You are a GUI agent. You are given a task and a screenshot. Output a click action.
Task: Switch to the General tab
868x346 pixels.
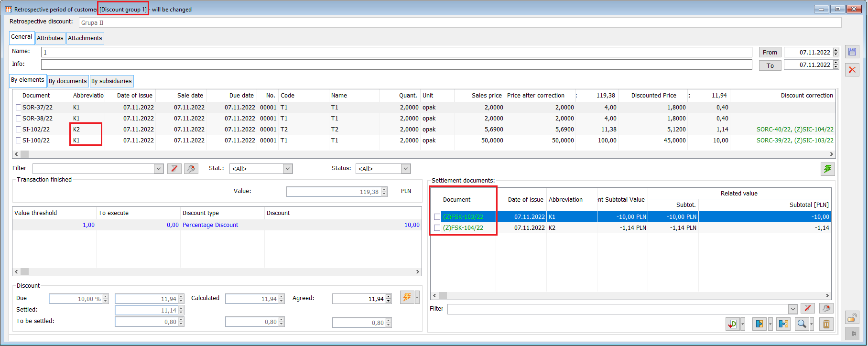point(22,37)
